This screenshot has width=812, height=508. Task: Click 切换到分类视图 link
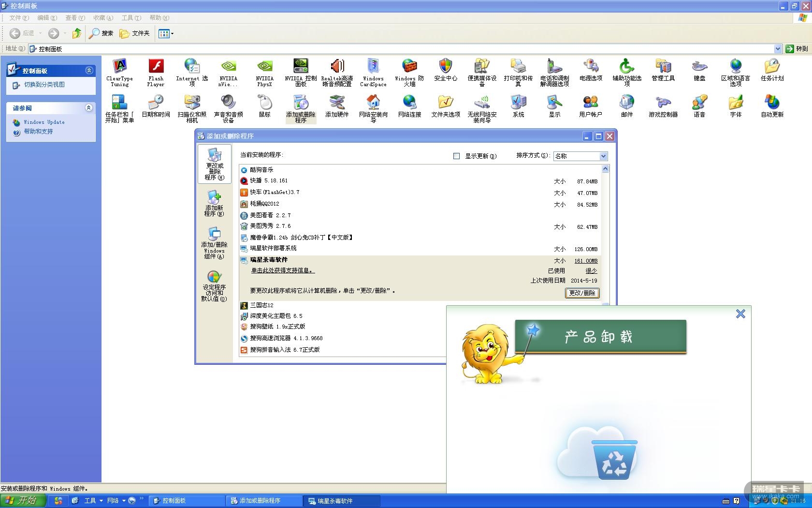[44, 85]
